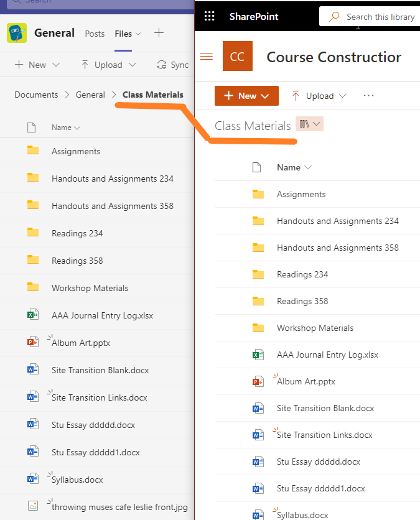Select the Files tab
Image resolution: width=420 pixels, height=520 pixels.
click(123, 34)
